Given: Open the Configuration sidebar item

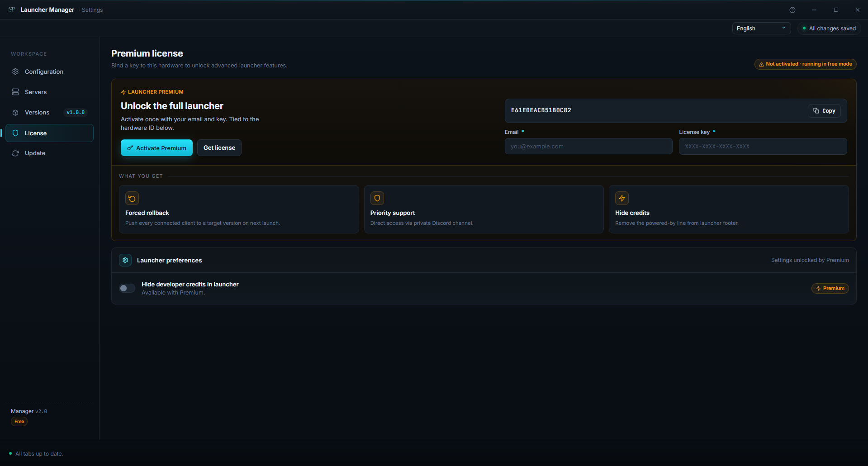Looking at the screenshot, I should tap(49, 71).
